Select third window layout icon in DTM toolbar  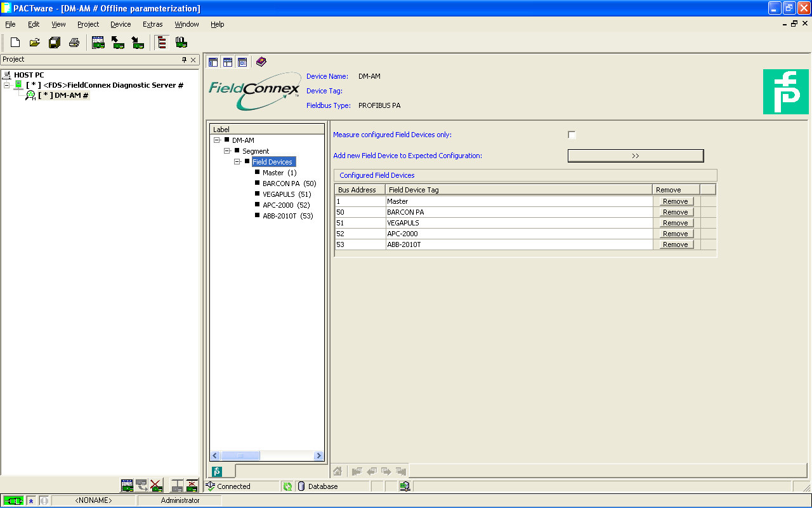(242, 62)
